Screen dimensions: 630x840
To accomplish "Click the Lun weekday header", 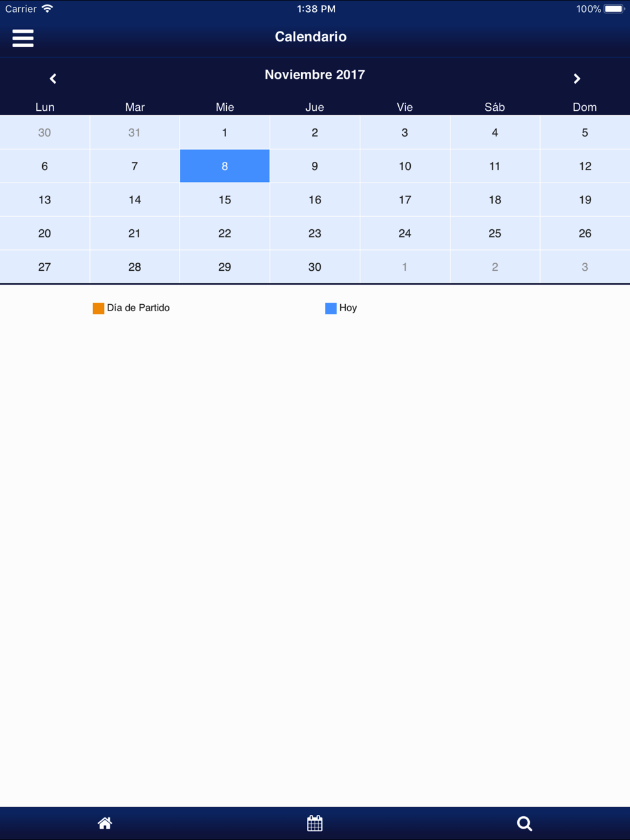I will 45,107.
